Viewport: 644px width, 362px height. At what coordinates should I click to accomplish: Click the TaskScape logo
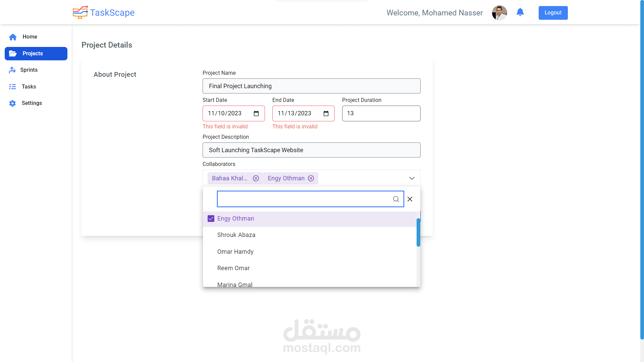tap(103, 12)
